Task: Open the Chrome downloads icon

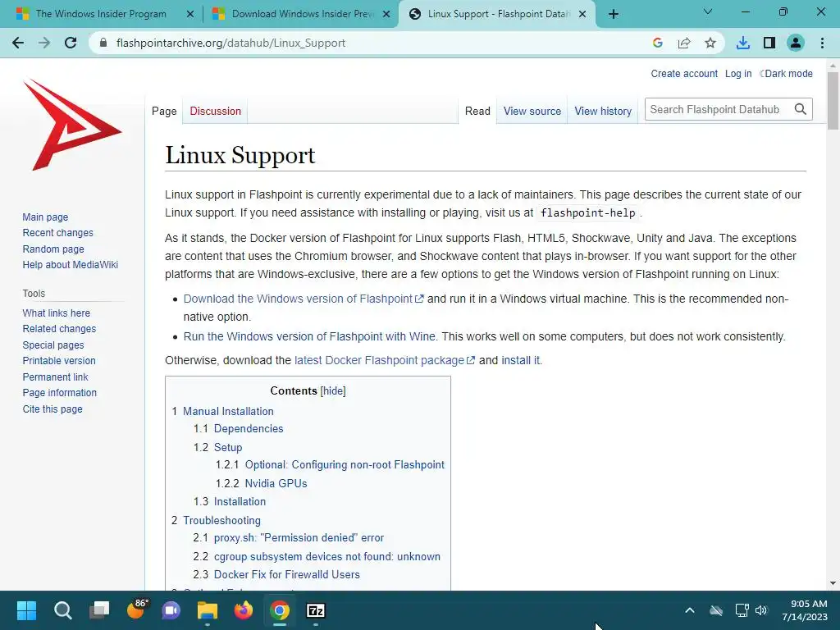Action: coord(743,43)
